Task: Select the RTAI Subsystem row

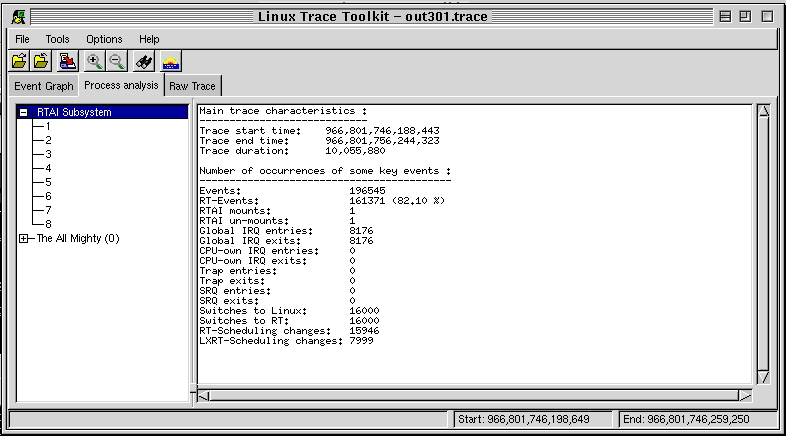Action: [x=103, y=112]
